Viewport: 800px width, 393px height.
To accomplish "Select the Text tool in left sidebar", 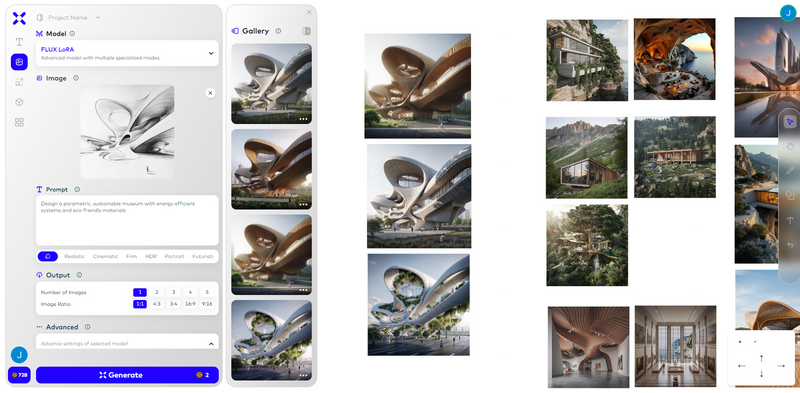I will pos(19,42).
